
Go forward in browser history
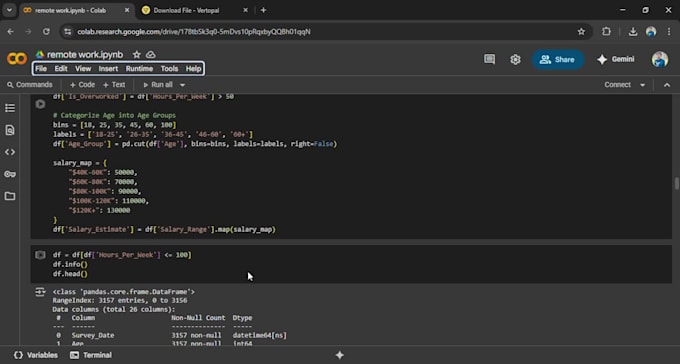[28, 32]
